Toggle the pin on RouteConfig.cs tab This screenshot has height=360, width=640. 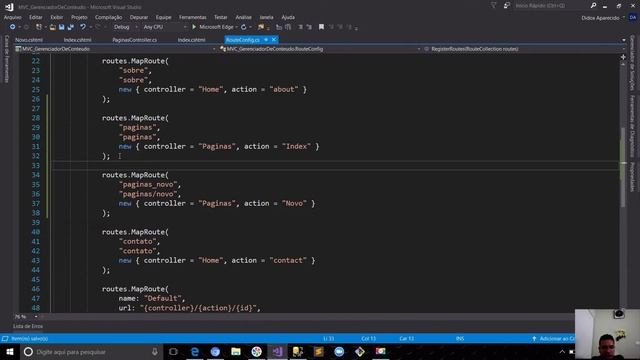(266, 40)
